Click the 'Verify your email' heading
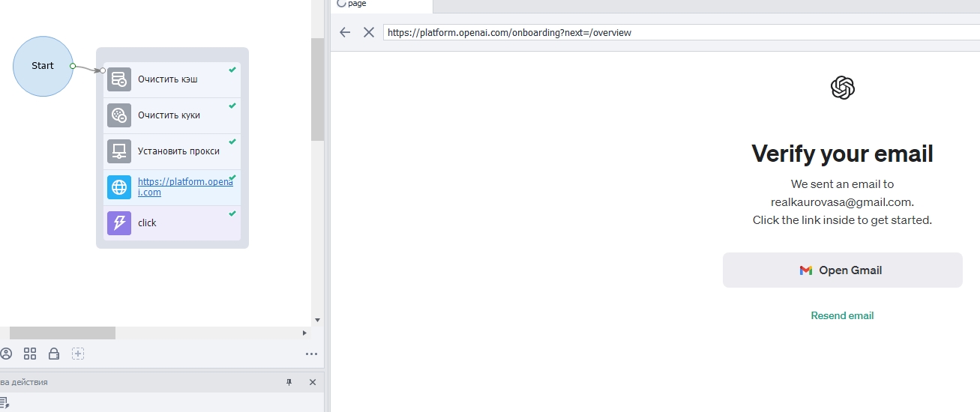Viewport: 980px width, 412px height. point(843,154)
